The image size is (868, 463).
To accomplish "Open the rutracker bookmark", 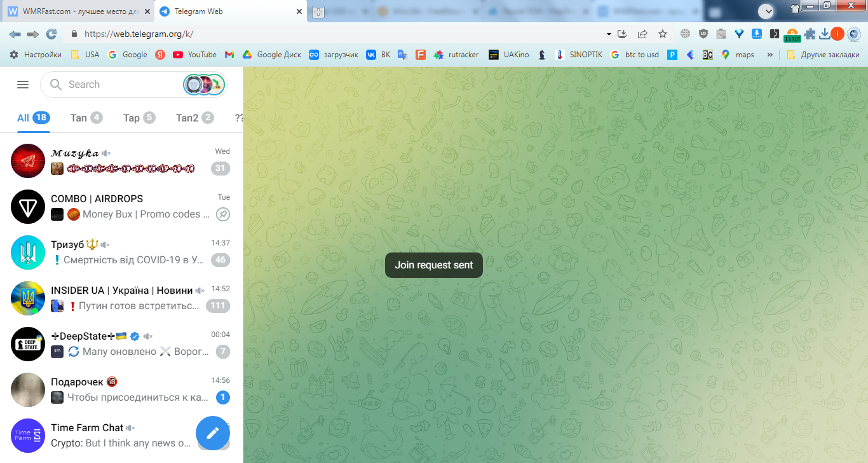I will pos(456,55).
